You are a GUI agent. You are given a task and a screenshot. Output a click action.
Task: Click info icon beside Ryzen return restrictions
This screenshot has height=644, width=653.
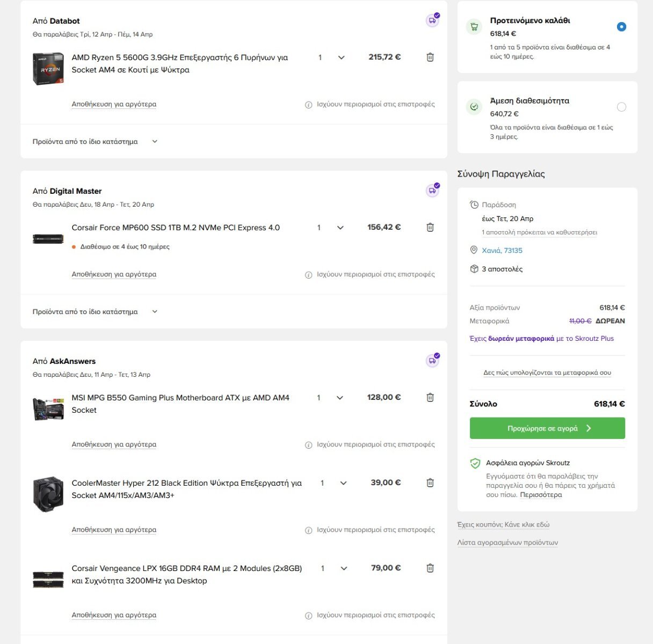308,105
